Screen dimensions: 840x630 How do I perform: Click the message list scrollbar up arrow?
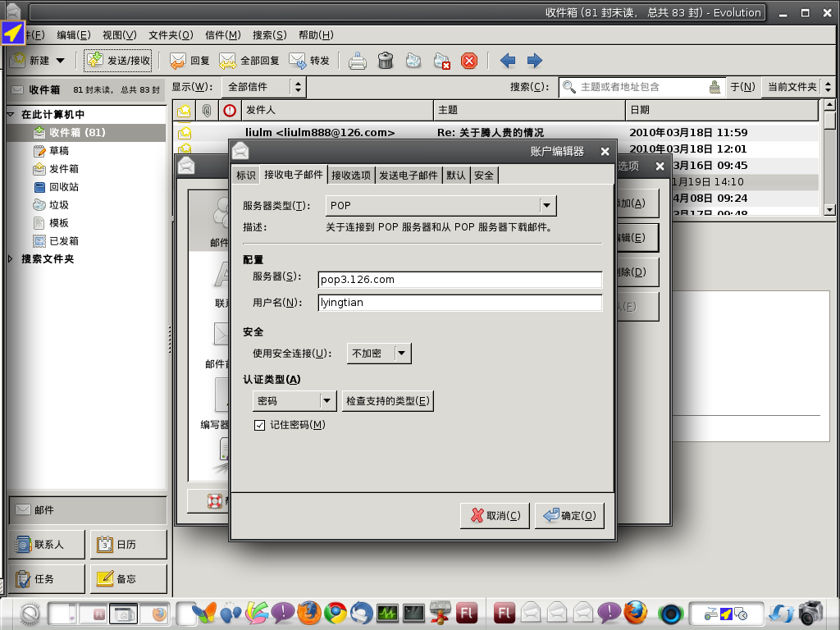coord(829,105)
